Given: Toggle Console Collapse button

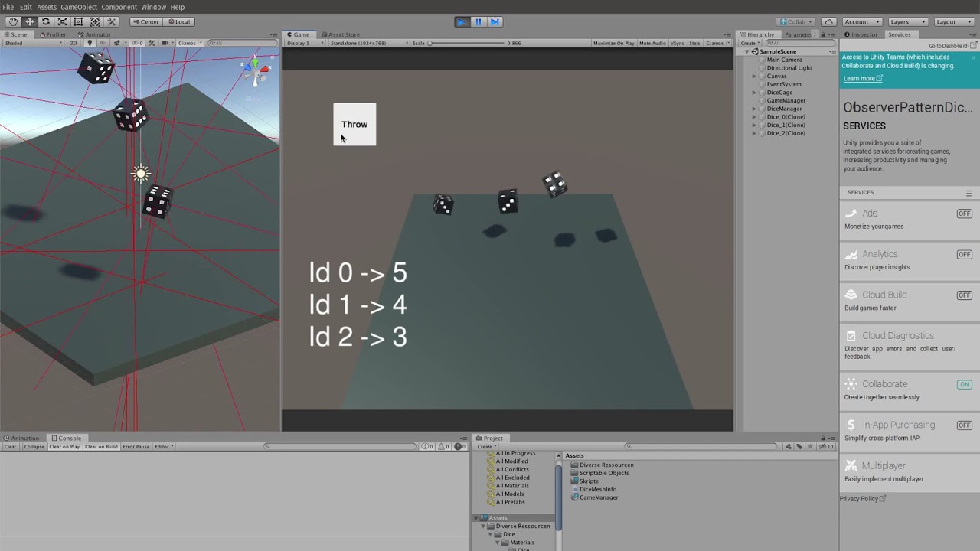Looking at the screenshot, I should [x=34, y=447].
